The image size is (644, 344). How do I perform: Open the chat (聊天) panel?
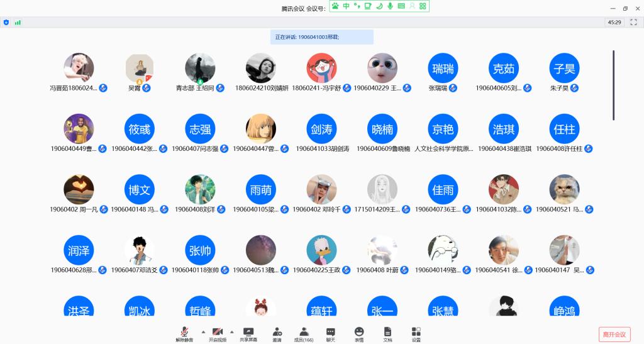pyautogui.click(x=331, y=333)
